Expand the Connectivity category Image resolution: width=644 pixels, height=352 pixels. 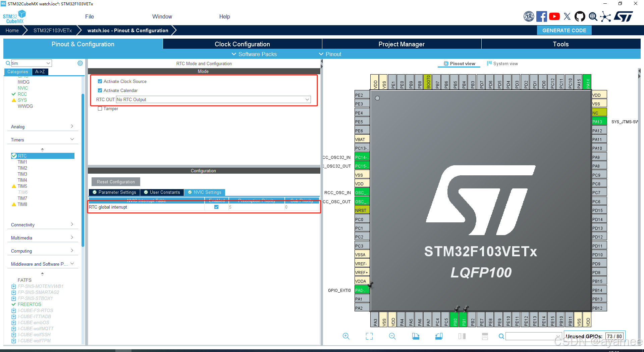pos(42,225)
